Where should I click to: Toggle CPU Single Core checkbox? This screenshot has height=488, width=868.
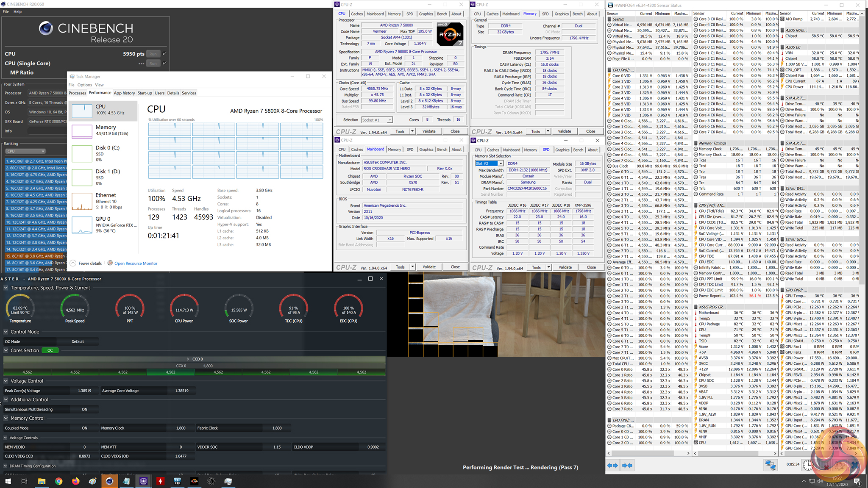coord(164,63)
